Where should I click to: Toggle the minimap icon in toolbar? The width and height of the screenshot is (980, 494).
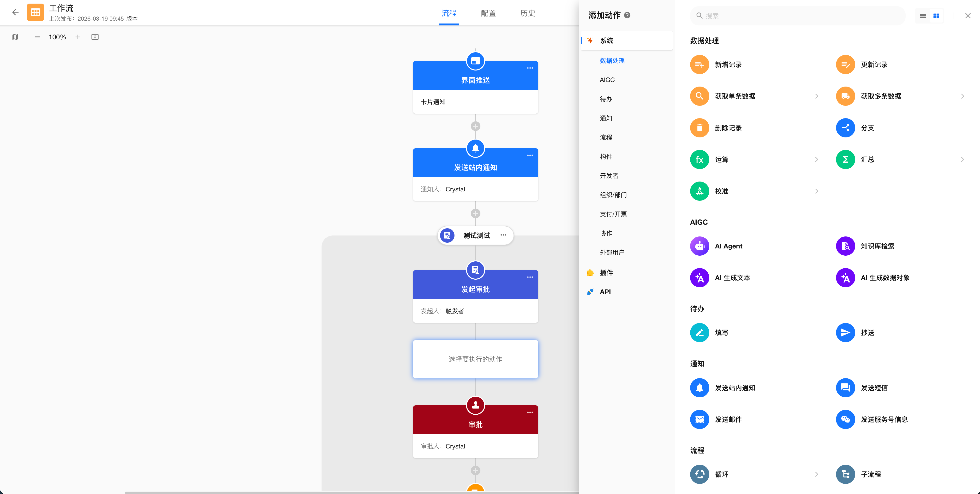[x=15, y=37]
